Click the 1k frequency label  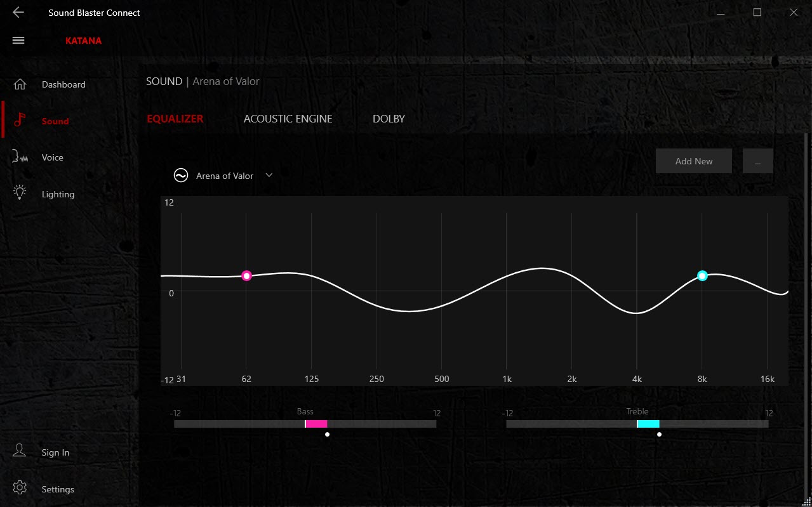click(506, 379)
